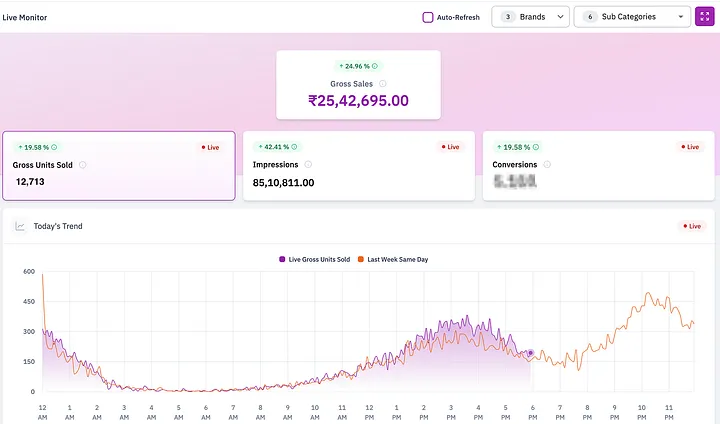Click the 24.96% growth badge on Gross Sales
The width and height of the screenshot is (720, 424).
[x=358, y=66]
